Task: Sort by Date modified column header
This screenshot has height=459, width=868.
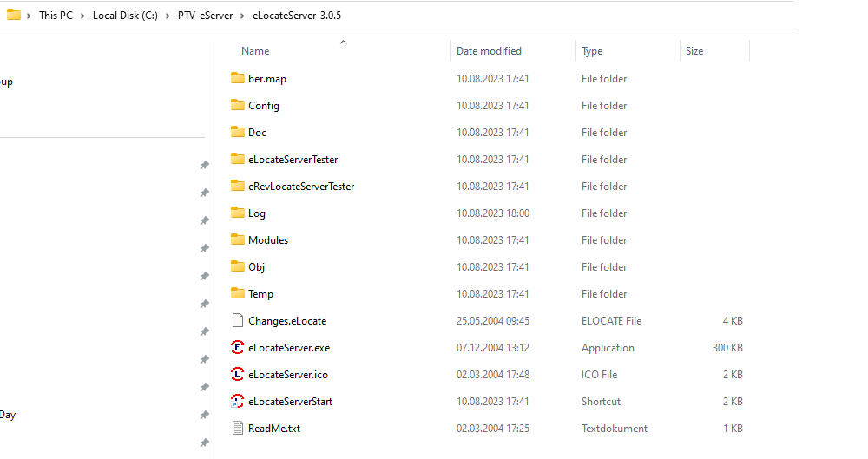Action: (489, 51)
